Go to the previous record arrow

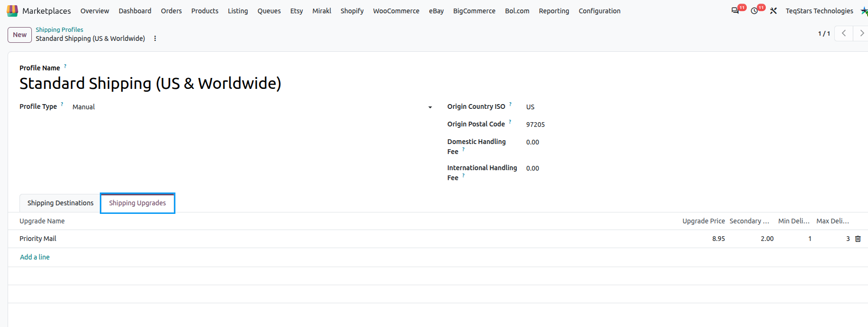point(844,33)
